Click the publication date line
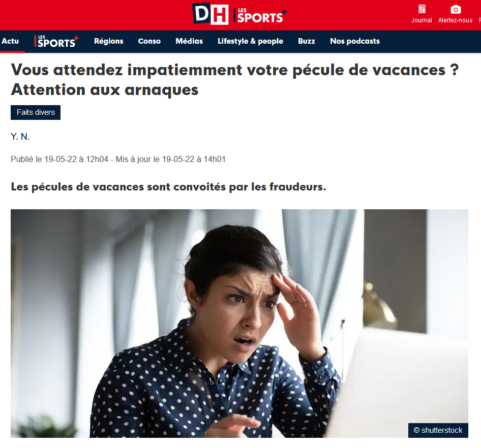The height and width of the screenshot is (448, 481). click(x=118, y=159)
